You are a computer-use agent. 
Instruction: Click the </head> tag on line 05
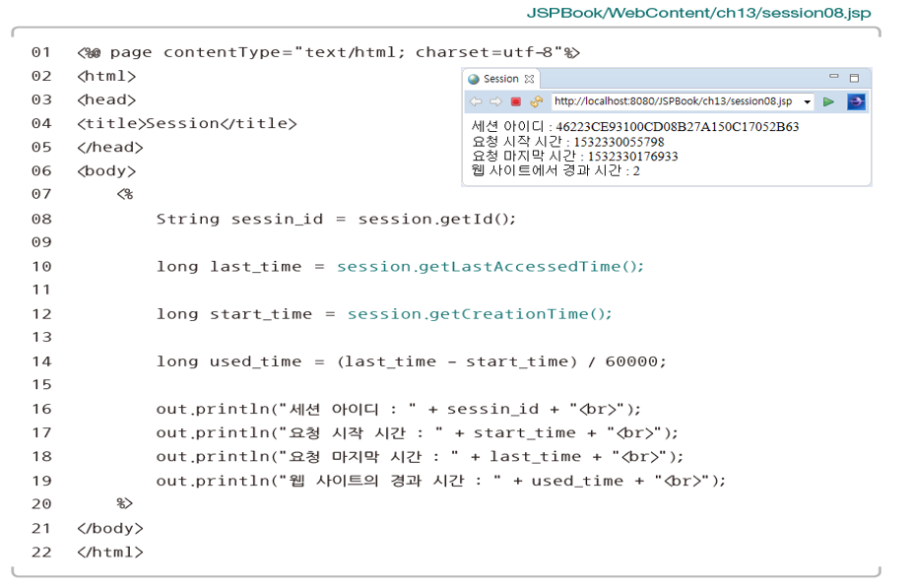click(x=110, y=147)
